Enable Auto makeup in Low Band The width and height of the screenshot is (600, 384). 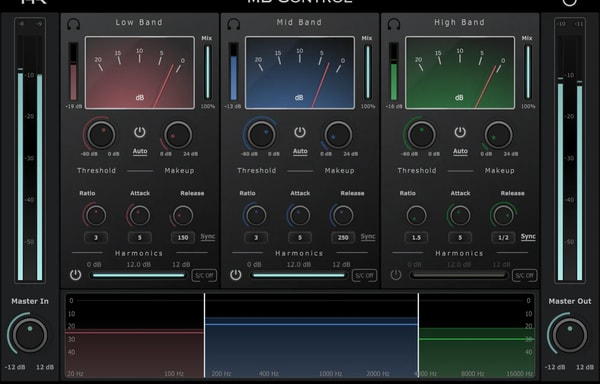click(x=140, y=151)
